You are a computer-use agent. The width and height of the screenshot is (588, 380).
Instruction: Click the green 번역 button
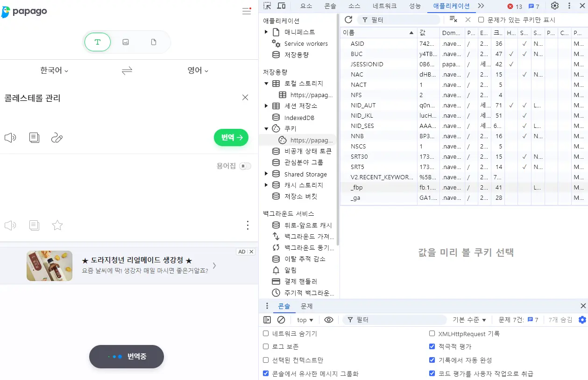point(231,138)
